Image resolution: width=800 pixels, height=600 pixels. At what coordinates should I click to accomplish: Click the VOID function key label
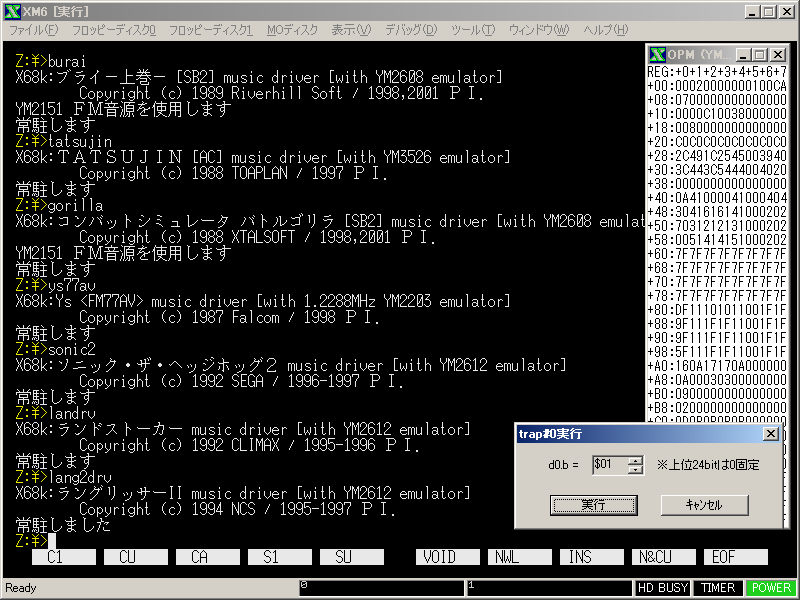(x=448, y=557)
